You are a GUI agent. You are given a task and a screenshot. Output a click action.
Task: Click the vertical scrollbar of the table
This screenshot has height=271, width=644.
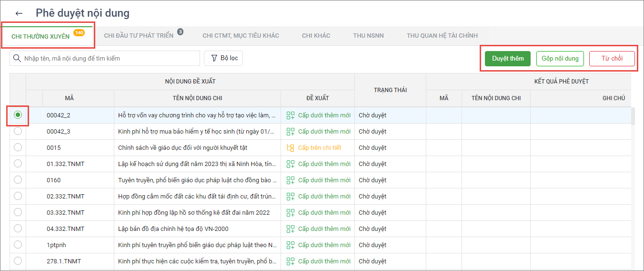tap(633, 116)
